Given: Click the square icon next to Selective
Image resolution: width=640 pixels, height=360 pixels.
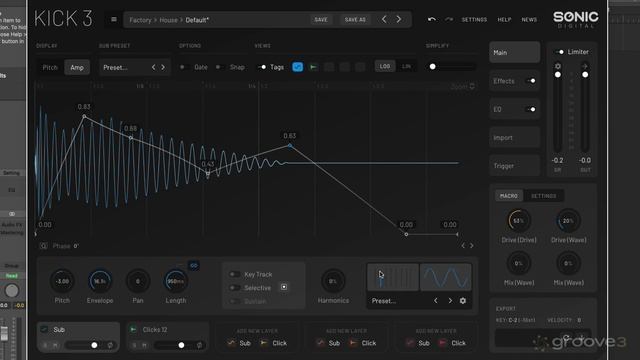Looking at the screenshot, I should [284, 287].
